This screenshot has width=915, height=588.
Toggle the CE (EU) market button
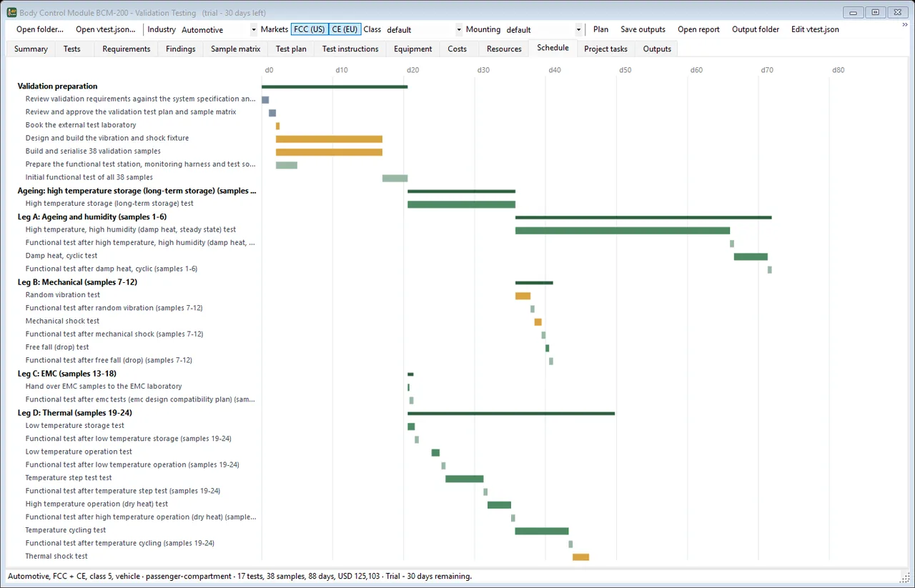click(345, 29)
